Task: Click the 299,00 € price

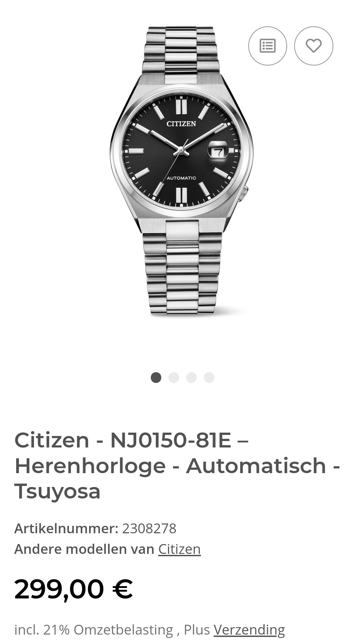Action: coord(74,589)
